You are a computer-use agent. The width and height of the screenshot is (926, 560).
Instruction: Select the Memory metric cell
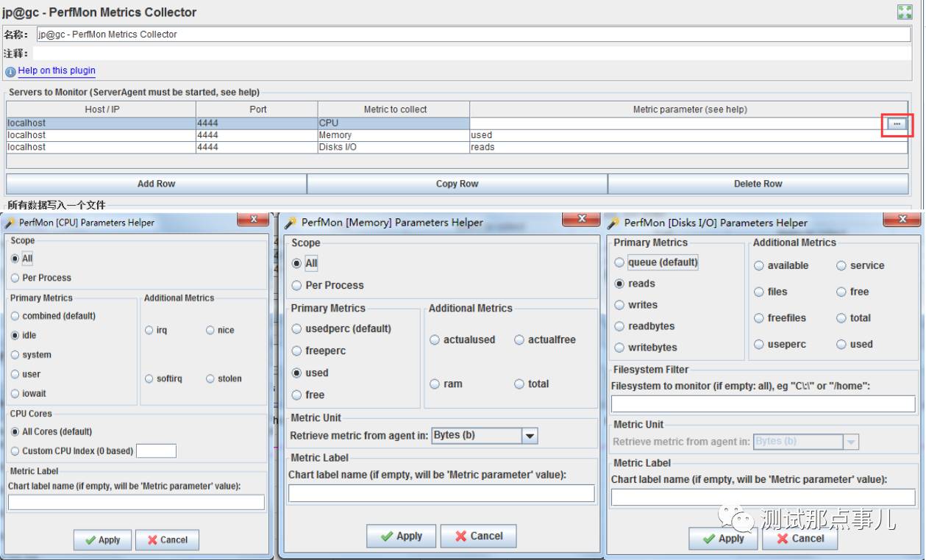click(393, 135)
